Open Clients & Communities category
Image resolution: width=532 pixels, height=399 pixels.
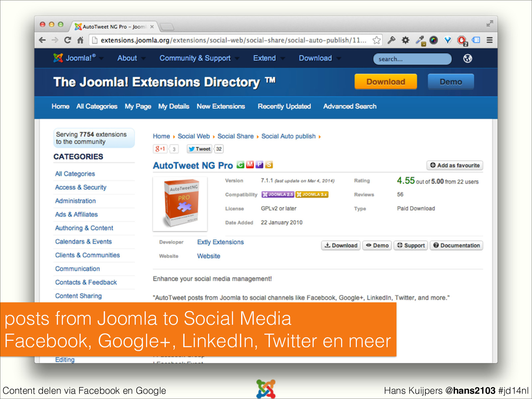tap(87, 255)
